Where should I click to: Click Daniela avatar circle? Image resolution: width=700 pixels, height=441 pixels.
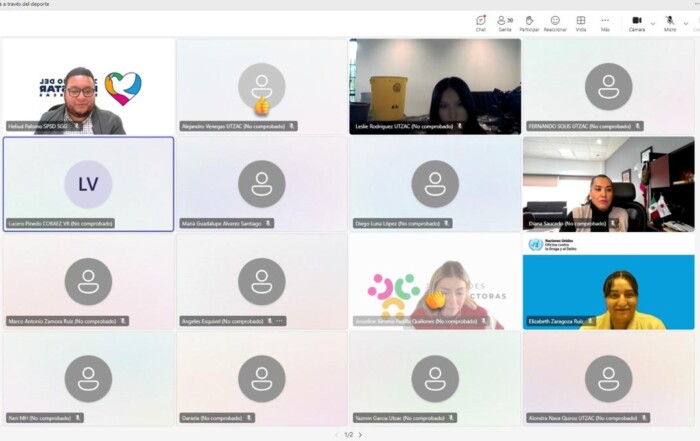262,379
